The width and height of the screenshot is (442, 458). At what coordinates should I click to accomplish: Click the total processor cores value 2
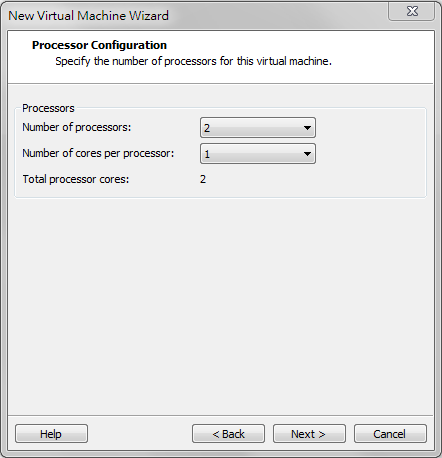click(x=203, y=179)
